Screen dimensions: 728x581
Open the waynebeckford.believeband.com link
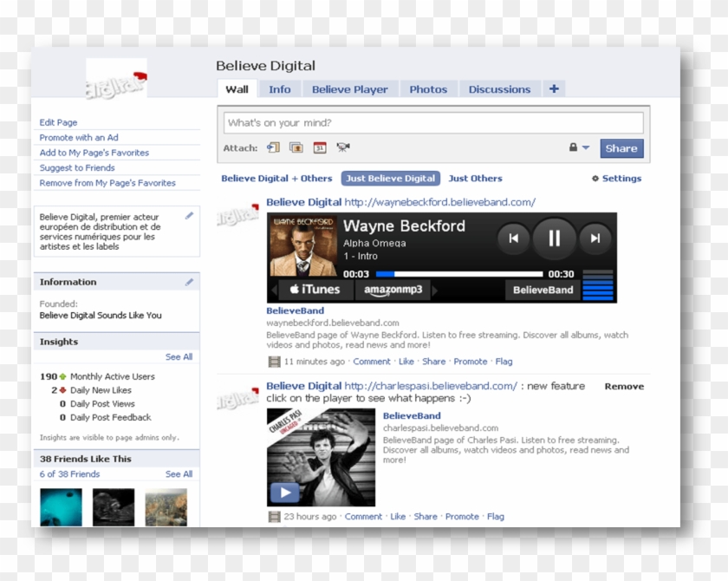click(x=439, y=202)
